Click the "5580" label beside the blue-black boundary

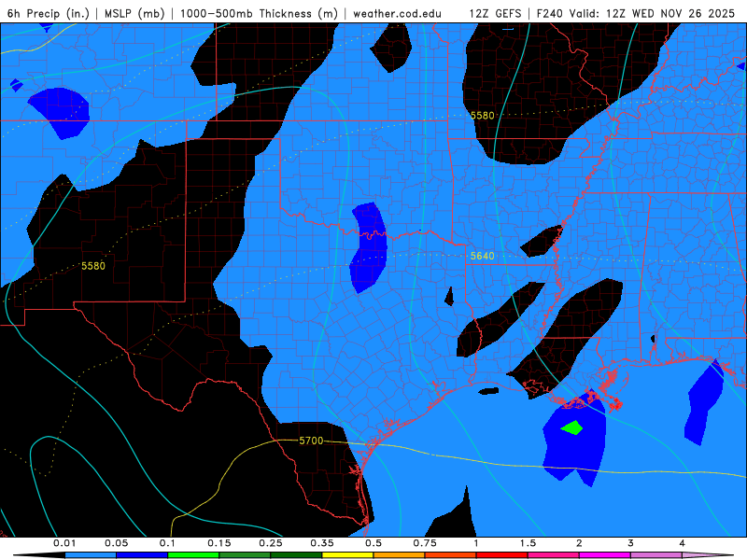pyautogui.click(x=482, y=116)
